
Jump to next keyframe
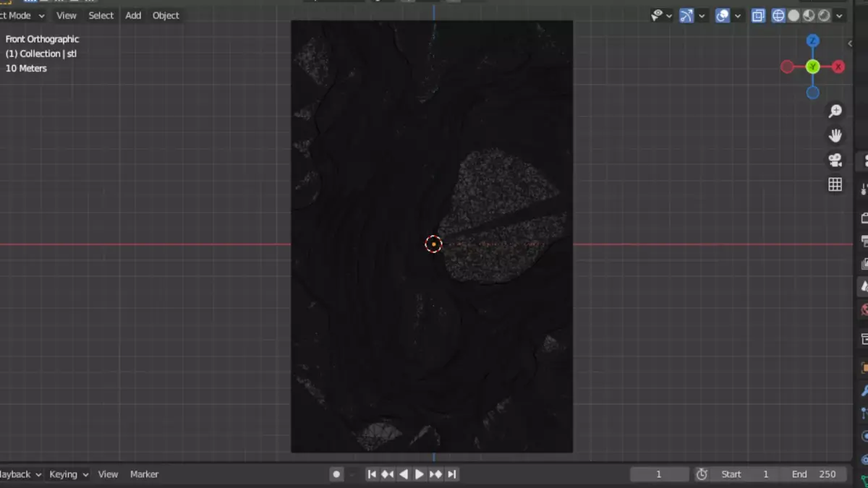tap(435, 474)
